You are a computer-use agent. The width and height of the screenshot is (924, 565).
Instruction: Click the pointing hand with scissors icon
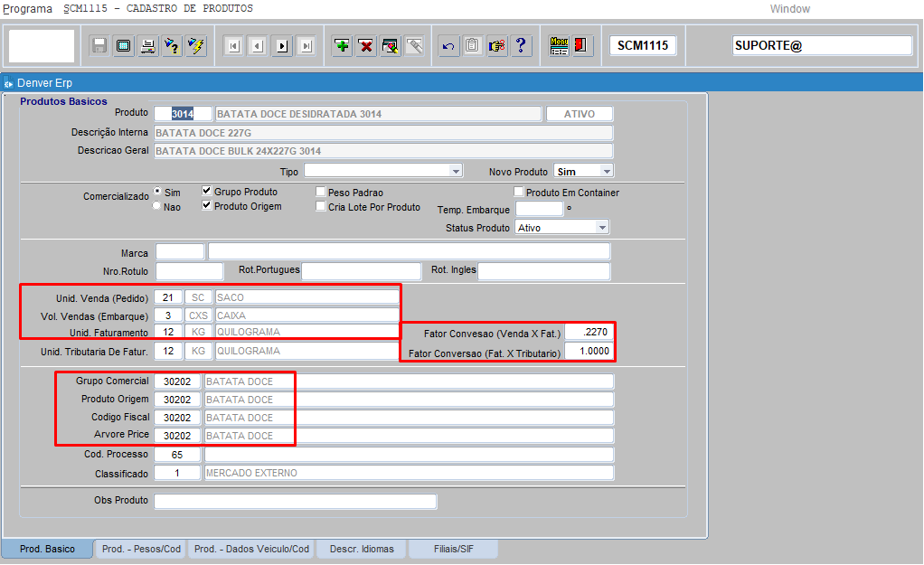496,45
